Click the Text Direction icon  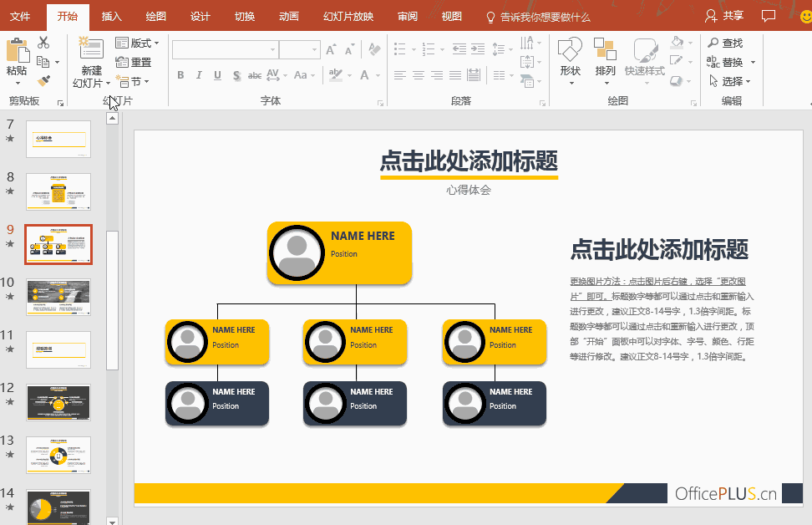tap(526, 43)
